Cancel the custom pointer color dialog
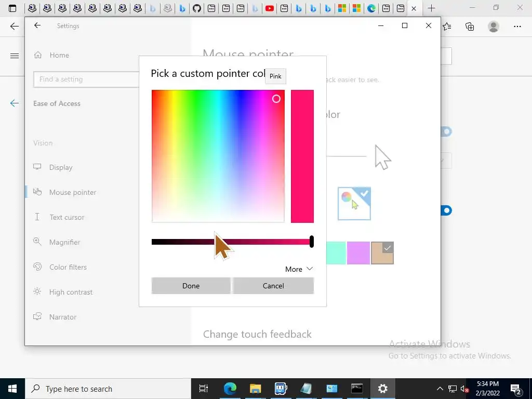532x399 pixels. 273,286
